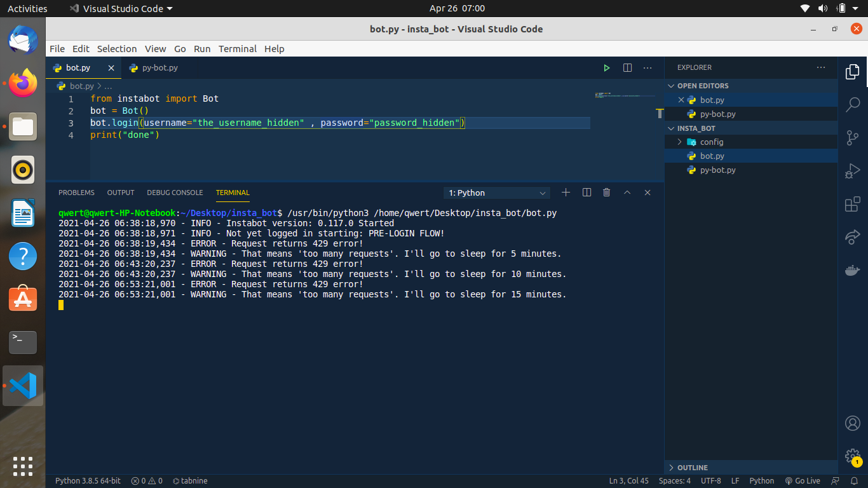Open the Terminal menu

[238, 49]
